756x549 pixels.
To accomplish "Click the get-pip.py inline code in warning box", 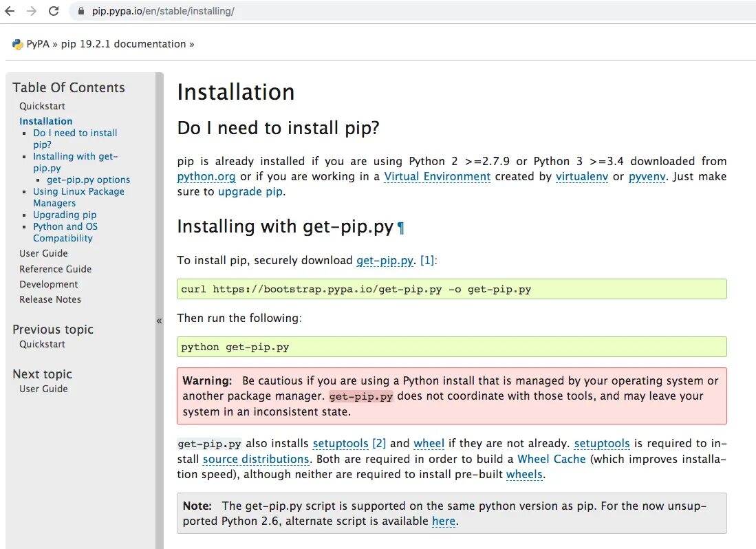I will click(361, 396).
